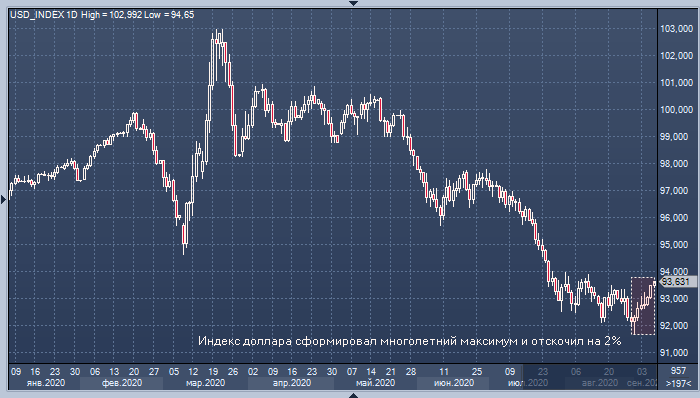Click the Russian annotation about dollar index

coord(409,341)
